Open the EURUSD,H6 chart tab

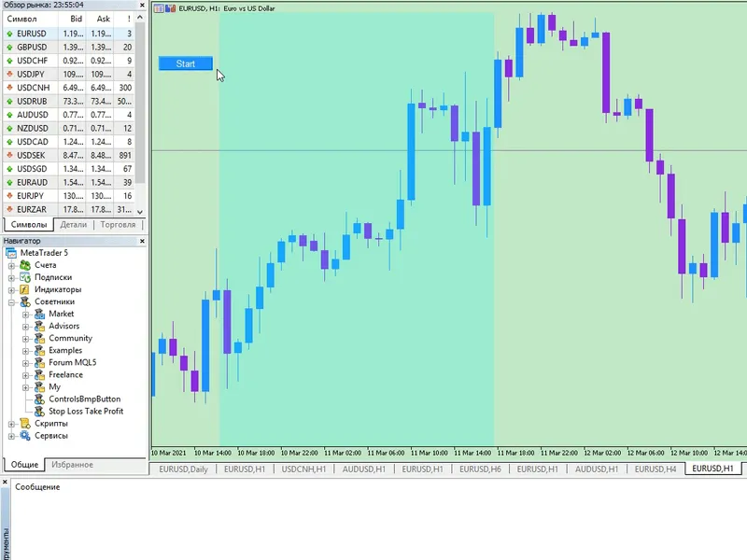pyautogui.click(x=480, y=469)
